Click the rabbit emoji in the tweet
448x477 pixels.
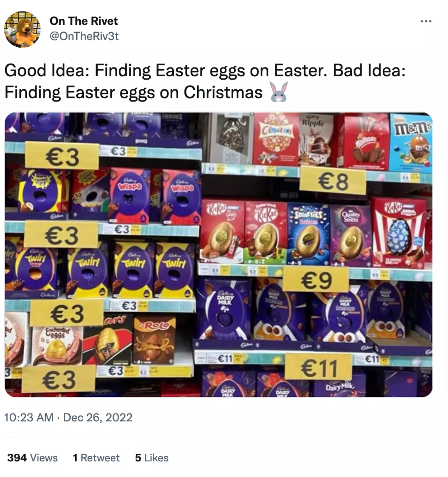point(279,92)
